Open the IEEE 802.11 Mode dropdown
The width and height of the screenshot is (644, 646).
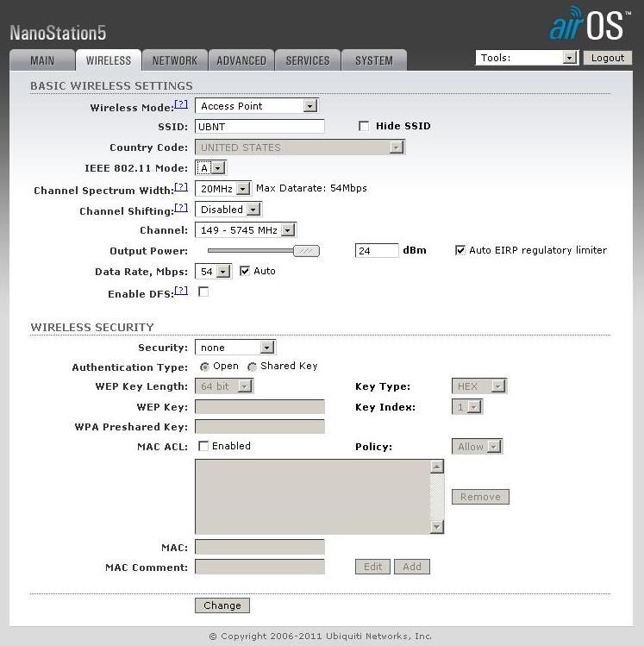click(210, 168)
